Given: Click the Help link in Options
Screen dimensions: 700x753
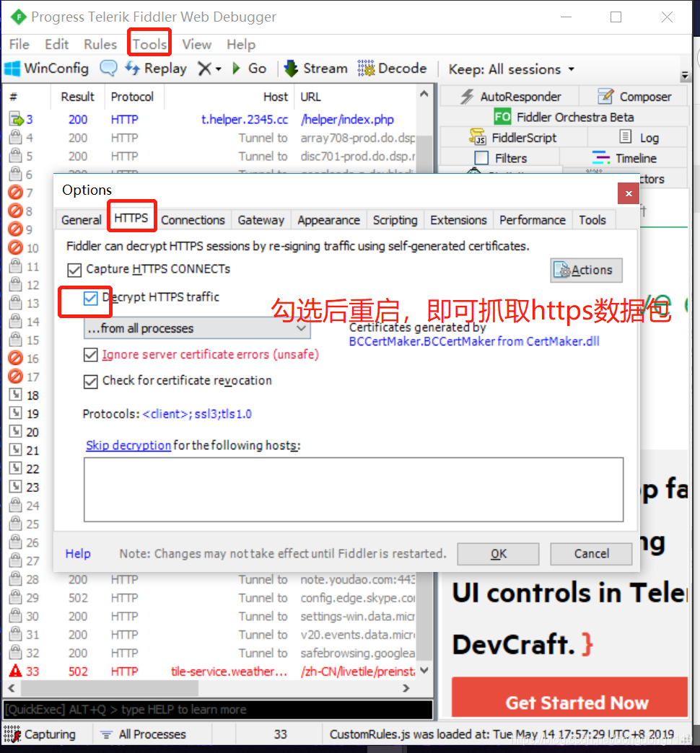Looking at the screenshot, I should [78, 554].
